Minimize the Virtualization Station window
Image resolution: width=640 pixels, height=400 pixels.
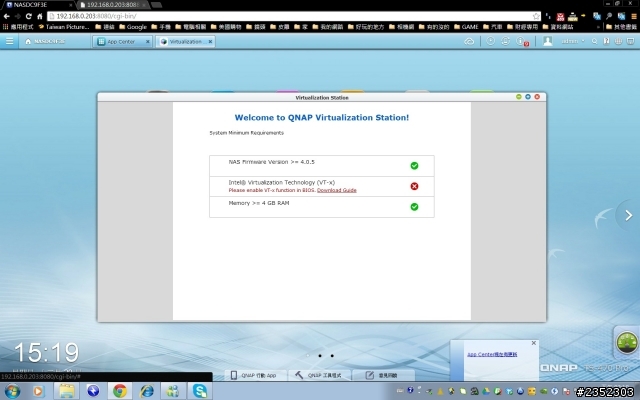519,97
